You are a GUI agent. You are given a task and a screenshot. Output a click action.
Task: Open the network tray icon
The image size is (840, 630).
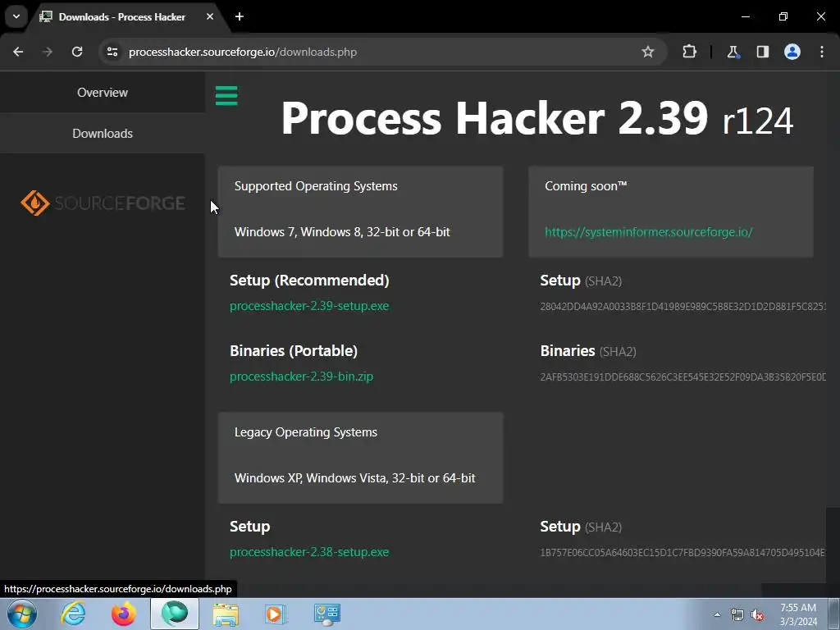click(737, 615)
